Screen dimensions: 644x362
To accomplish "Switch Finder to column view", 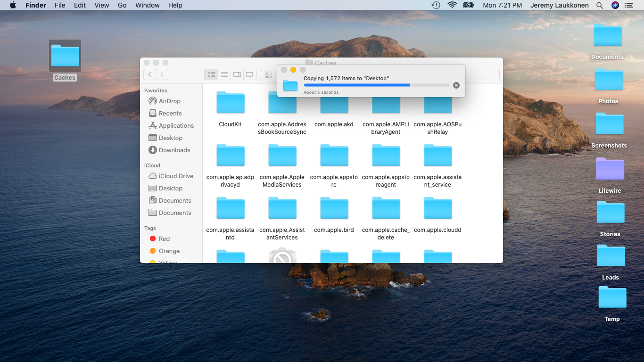I will pos(237,74).
